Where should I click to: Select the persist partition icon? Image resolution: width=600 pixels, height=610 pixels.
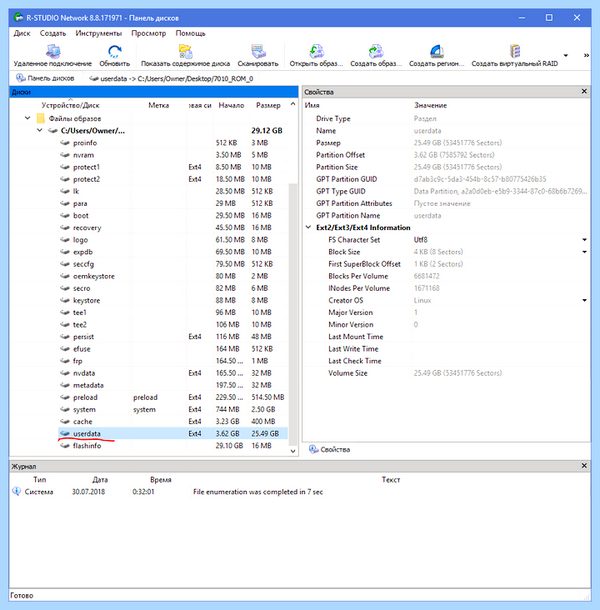coord(65,337)
